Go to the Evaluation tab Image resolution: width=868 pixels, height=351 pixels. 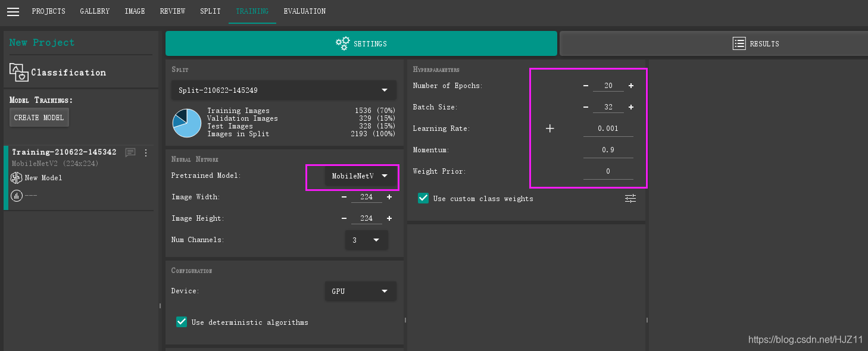coord(305,11)
